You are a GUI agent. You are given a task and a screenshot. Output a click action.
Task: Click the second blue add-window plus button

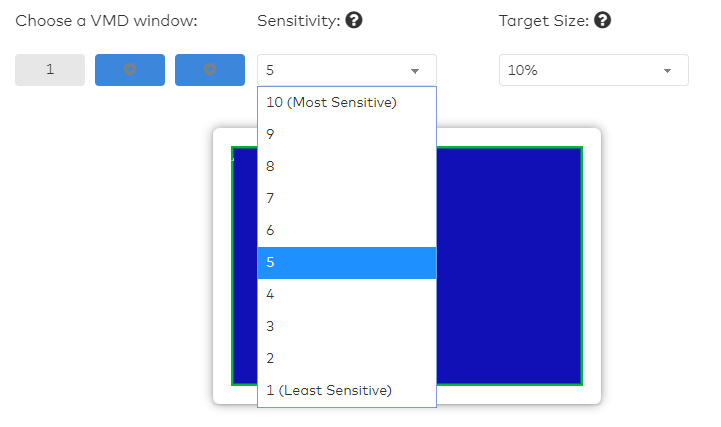(x=210, y=70)
